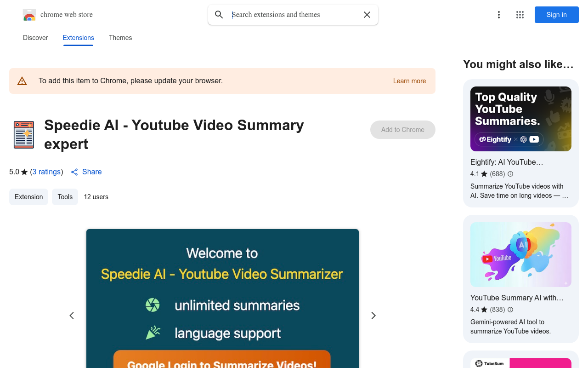Click the Speedie AI welcome screenshot
This screenshot has height=368, width=588.
tap(222, 299)
